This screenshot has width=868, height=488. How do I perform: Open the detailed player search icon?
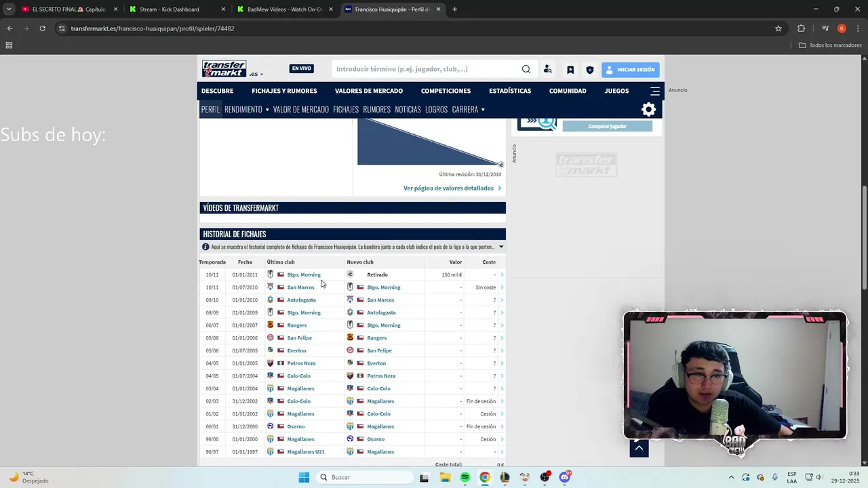click(x=548, y=69)
